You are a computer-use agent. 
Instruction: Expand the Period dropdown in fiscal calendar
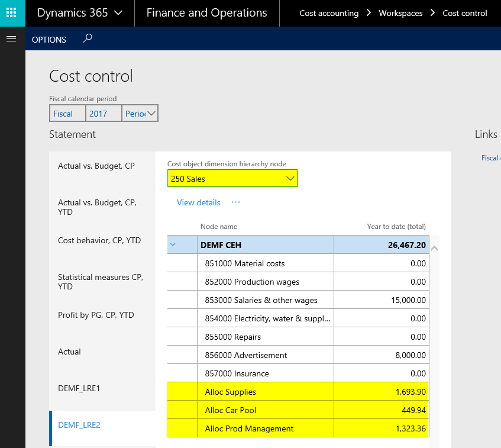(151, 113)
